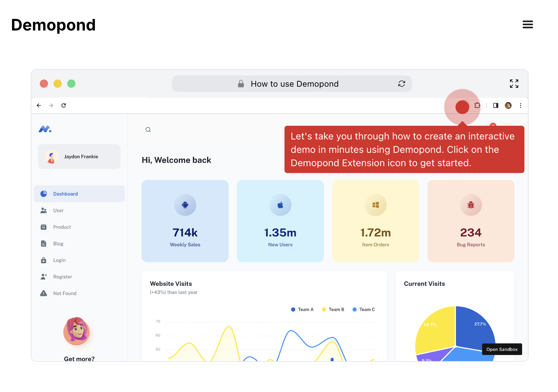Click the padlock icon beside How to use Demopond
This screenshot has height=392, width=558.
(241, 84)
